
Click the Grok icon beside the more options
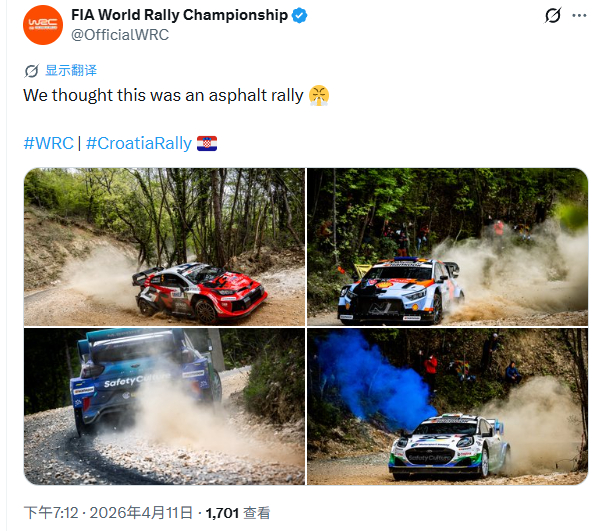coord(553,15)
